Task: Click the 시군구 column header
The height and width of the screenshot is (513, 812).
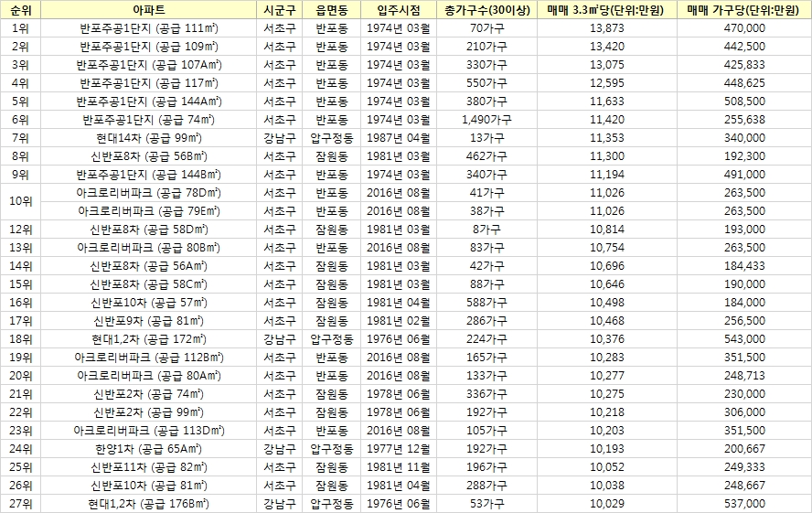Action: [280, 10]
